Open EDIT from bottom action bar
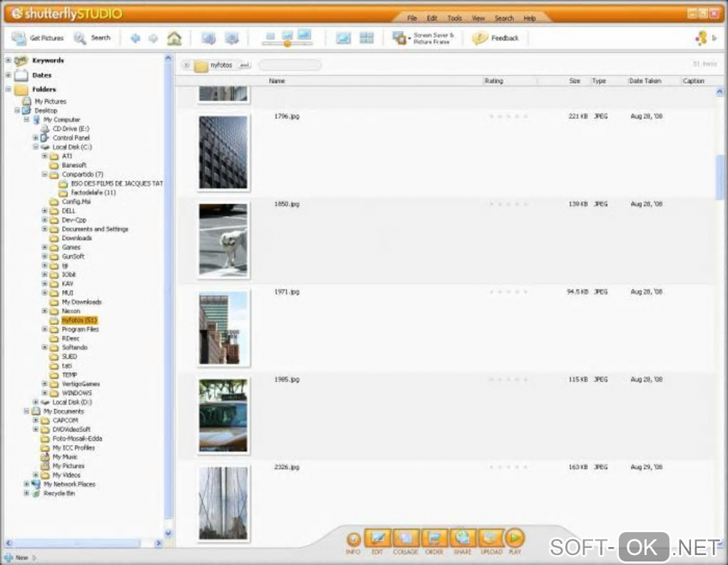Image resolution: width=728 pixels, height=565 pixels. 378,541
